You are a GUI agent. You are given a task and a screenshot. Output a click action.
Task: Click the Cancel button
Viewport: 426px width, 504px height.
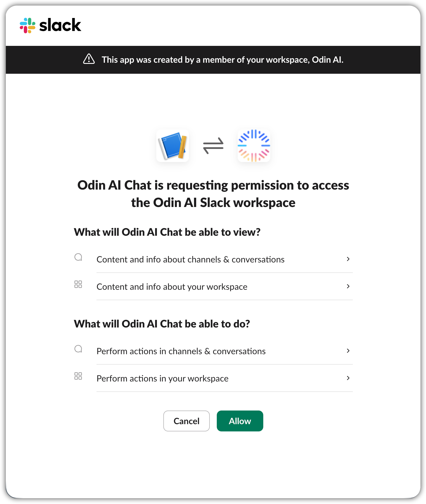(x=186, y=421)
